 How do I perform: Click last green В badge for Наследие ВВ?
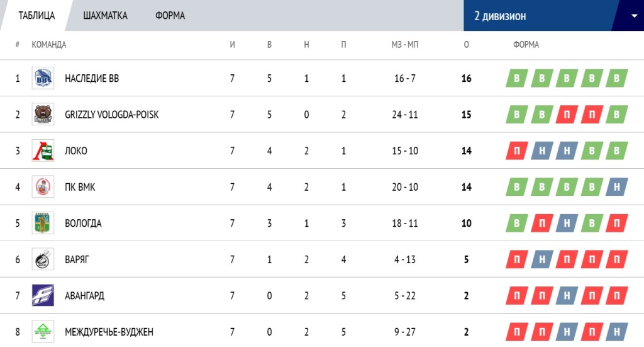616,79
